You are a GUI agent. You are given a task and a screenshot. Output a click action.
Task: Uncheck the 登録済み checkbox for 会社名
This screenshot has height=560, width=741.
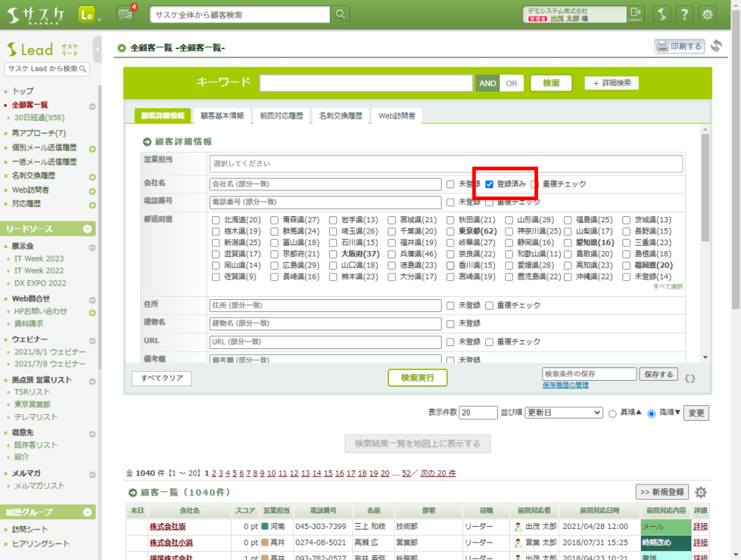click(489, 184)
